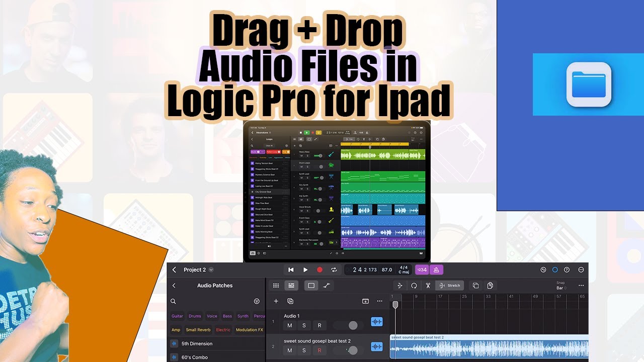Undo using the circular arrow icon
Screen dimensions: 644x362
coord(543,270)
